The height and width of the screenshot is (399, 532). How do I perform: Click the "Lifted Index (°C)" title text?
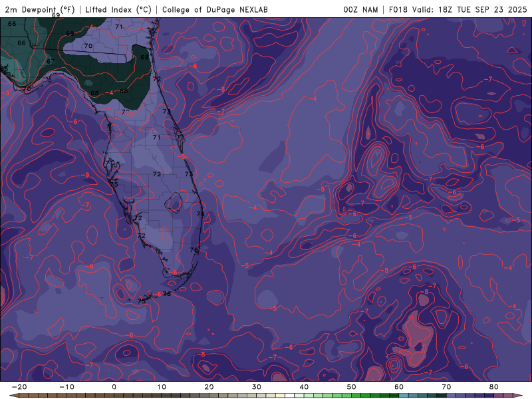[x=118, y=10]
